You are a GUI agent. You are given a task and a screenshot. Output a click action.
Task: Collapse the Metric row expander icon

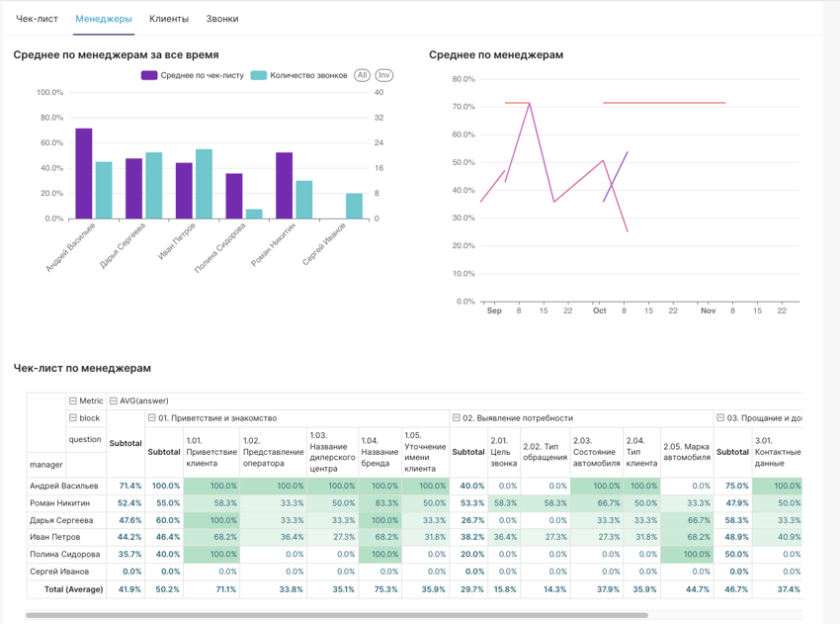(x=73, y=401)
